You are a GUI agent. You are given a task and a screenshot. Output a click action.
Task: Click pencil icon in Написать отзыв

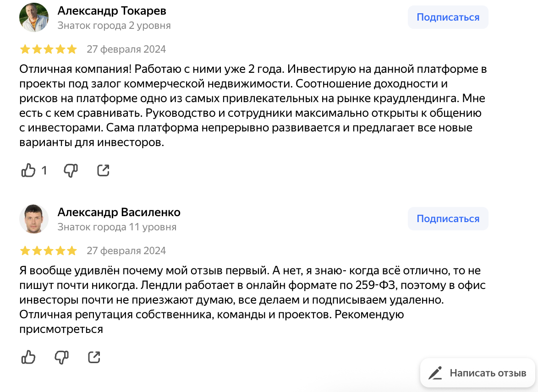tap(435, 373)
